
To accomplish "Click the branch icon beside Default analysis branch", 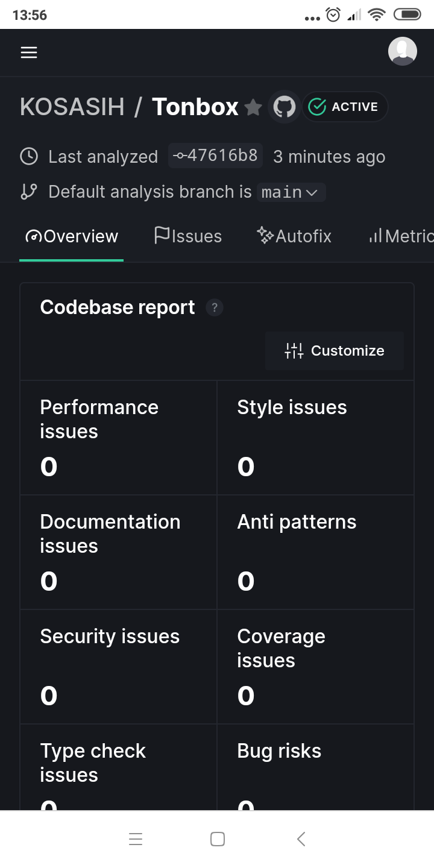I will (x=29, y=192).
